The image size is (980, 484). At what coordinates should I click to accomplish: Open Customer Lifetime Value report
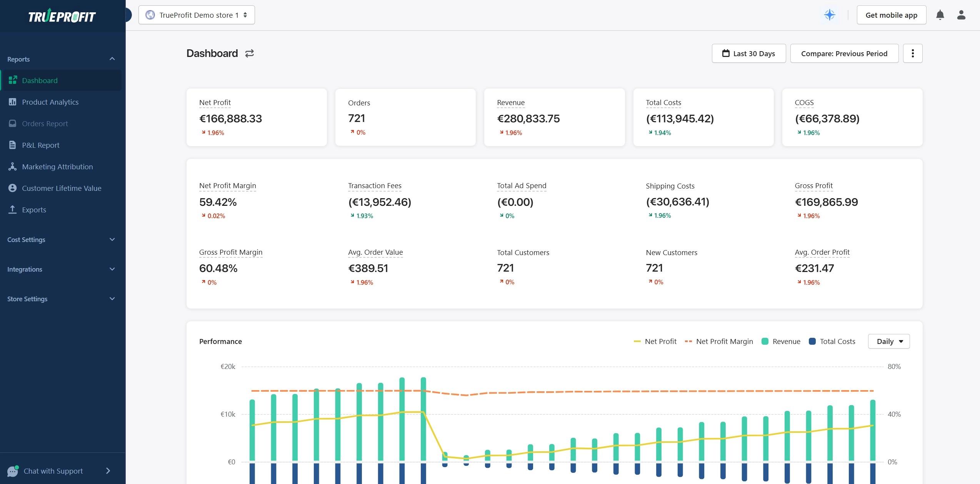(x=62, y=188)
